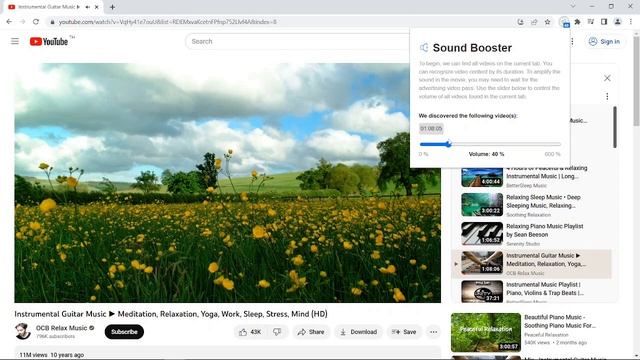This screenshot has width=640, height=360.
Task: Open more actions ellipsis under video
Action: point(433,332)
